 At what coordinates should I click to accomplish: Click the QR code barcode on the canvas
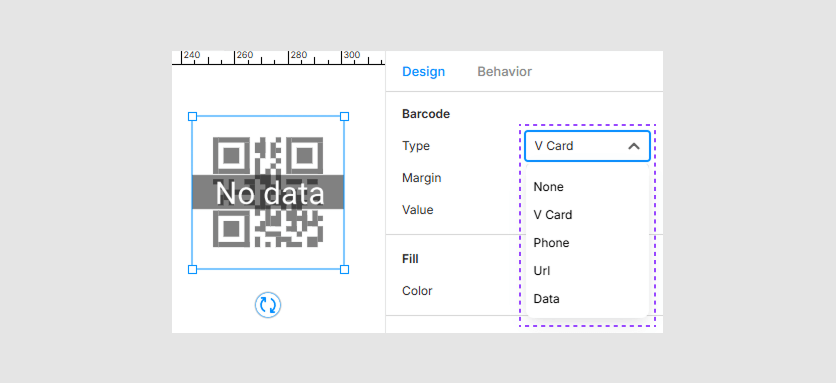[x=268, y=193]
